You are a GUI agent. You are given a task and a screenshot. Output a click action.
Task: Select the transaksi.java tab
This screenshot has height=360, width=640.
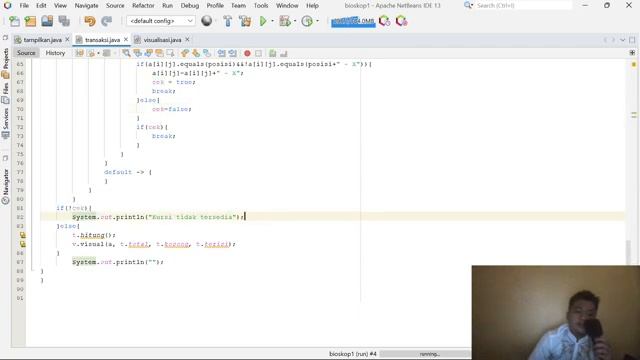pyautogui.click(x=102, y=40)
